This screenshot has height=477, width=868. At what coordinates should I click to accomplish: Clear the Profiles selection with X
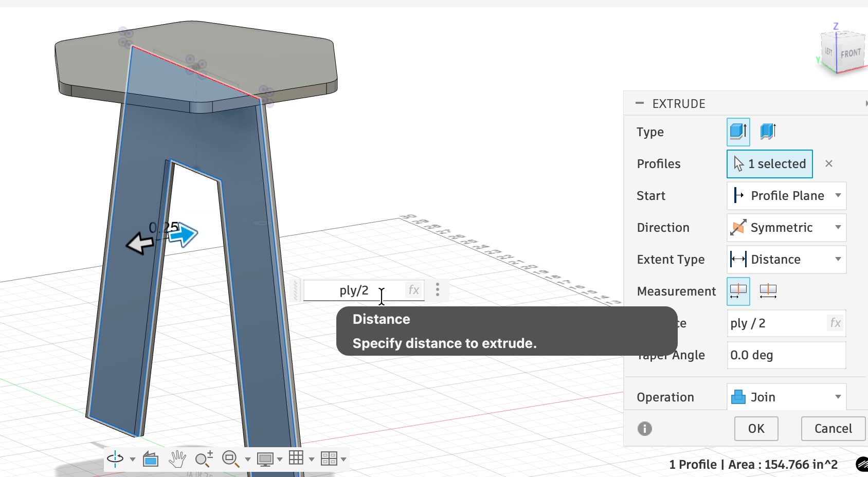829,163
